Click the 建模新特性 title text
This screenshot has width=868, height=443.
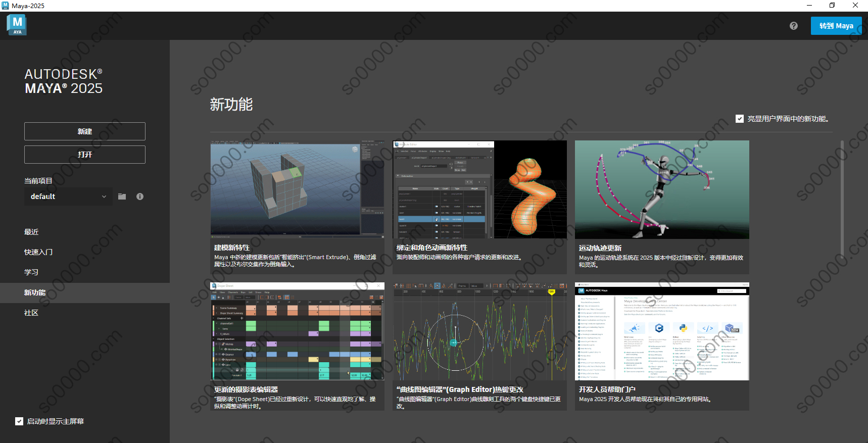point(232,248)
